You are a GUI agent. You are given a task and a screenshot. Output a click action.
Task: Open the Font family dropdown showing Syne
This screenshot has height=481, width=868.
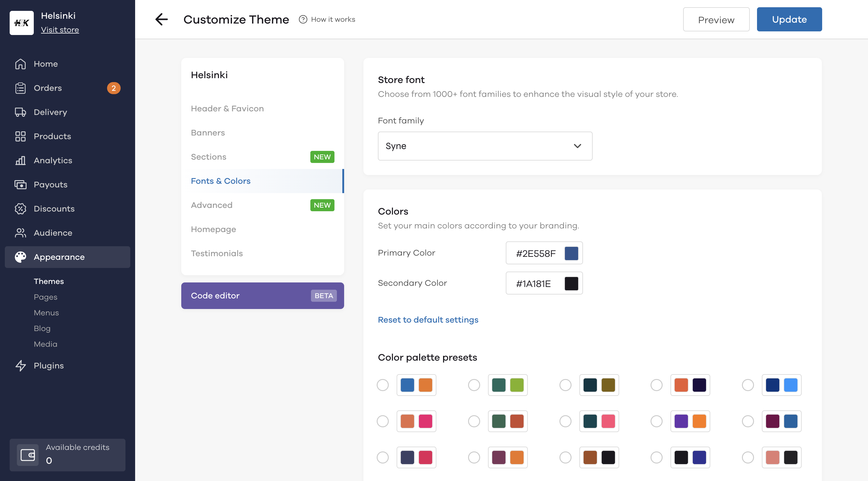click(485, 146)
